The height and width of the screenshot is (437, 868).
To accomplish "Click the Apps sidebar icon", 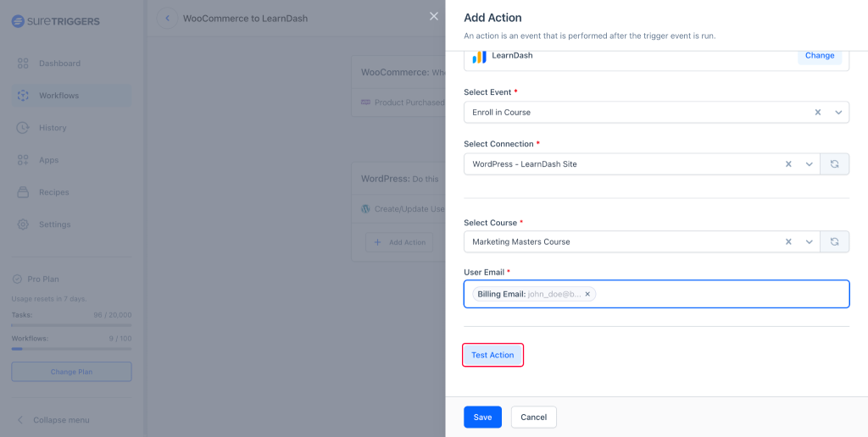I will (x=23, y=160).
